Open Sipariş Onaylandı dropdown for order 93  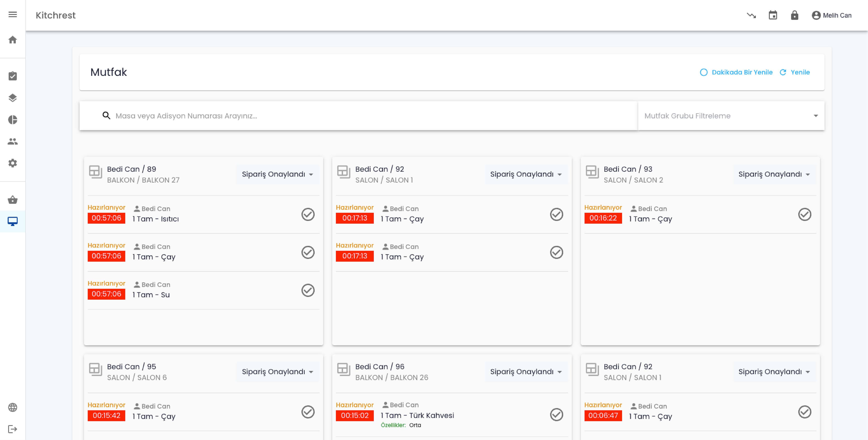[x=774, y=174]
